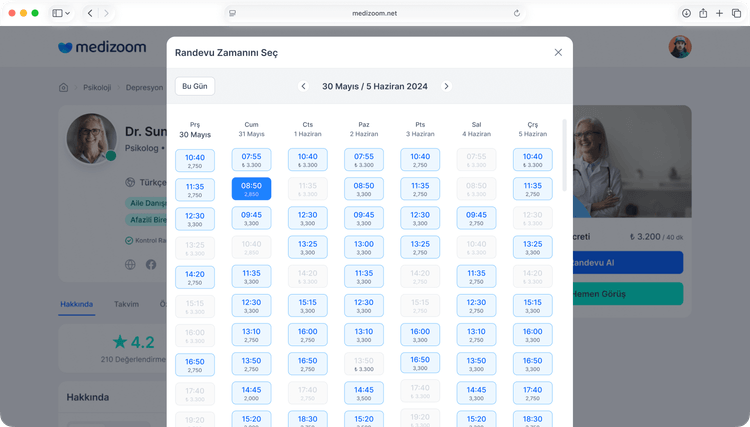Click the home breadcrumb icon
Screen dimensions: 750x427
click(64, 87)
